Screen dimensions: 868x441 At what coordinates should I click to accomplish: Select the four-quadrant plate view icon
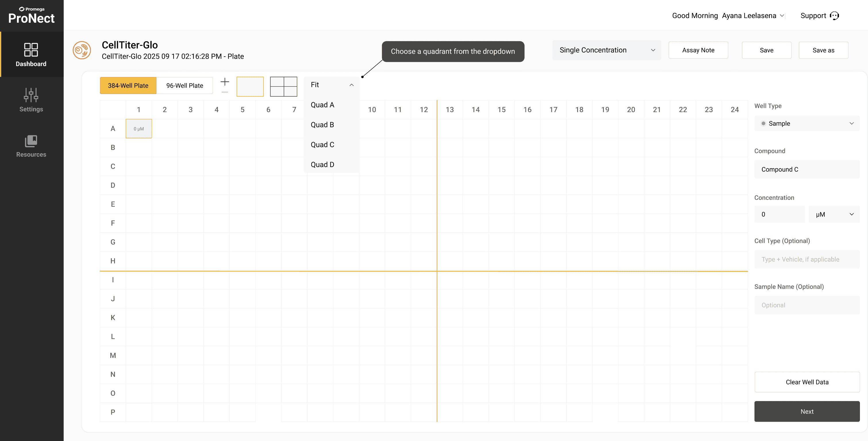(x=283, y=87)
